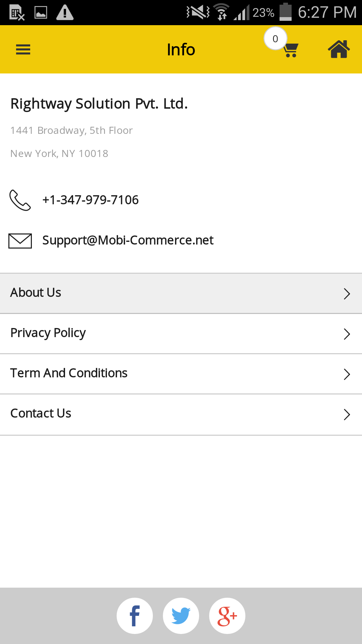Expand the About Us chevron
The image size is (362, 644).
click(347, 294)
